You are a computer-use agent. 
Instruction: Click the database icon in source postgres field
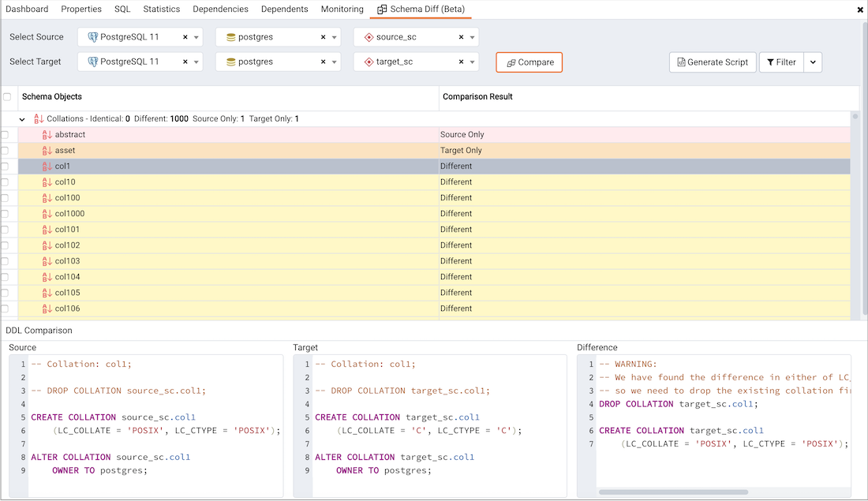[231, 37]
